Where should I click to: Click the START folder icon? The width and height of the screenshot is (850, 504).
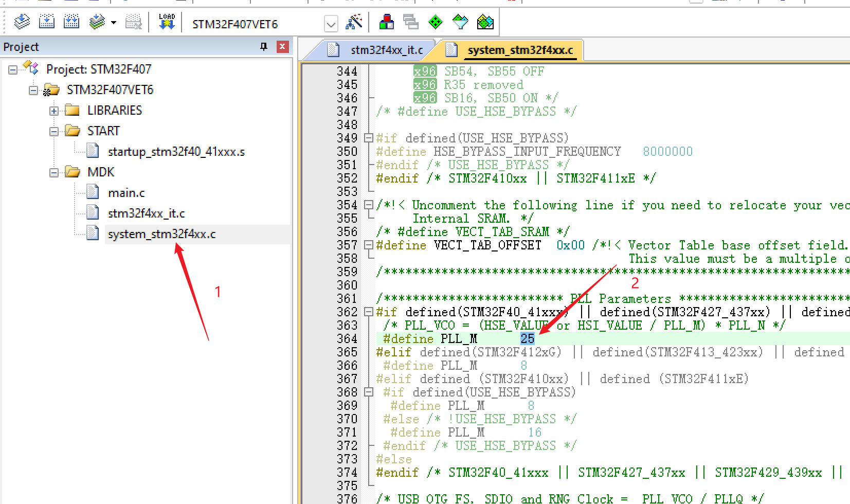coord(73,131)
